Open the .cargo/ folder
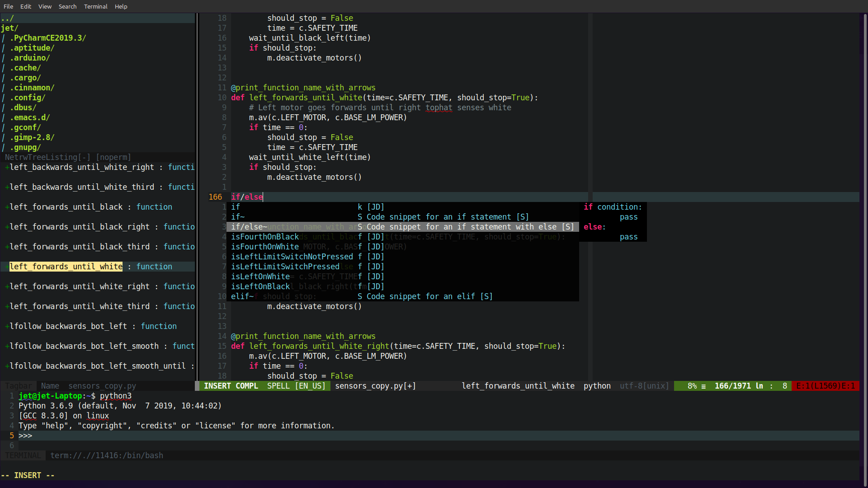 pyautogui.click(x=25, y=78)
